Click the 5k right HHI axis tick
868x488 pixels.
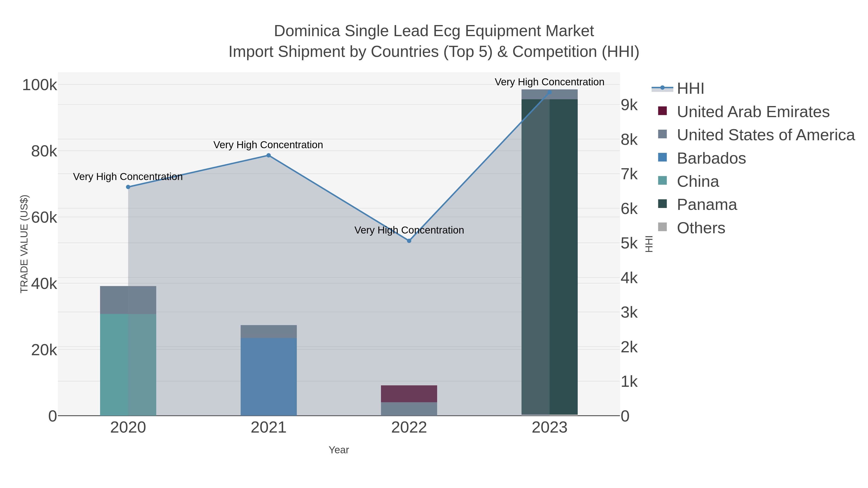630,243
